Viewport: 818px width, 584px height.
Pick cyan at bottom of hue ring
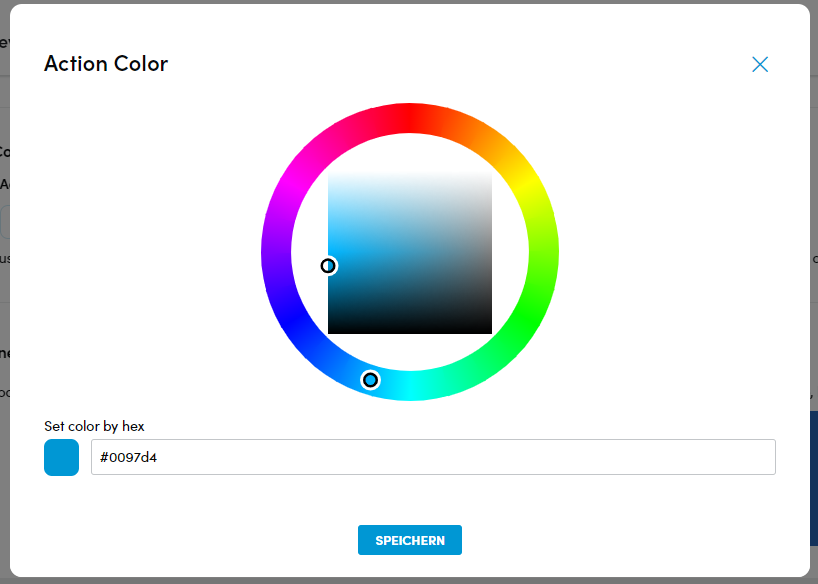tap(410, 386)
